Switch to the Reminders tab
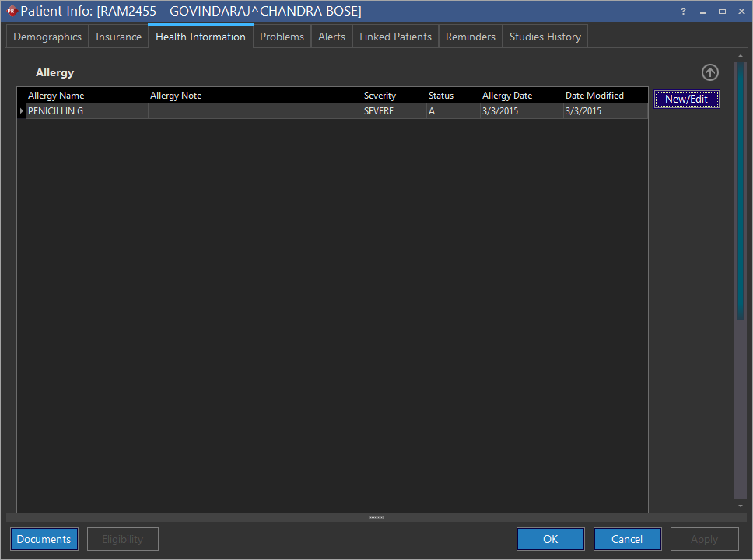 (x=470, y=37)
